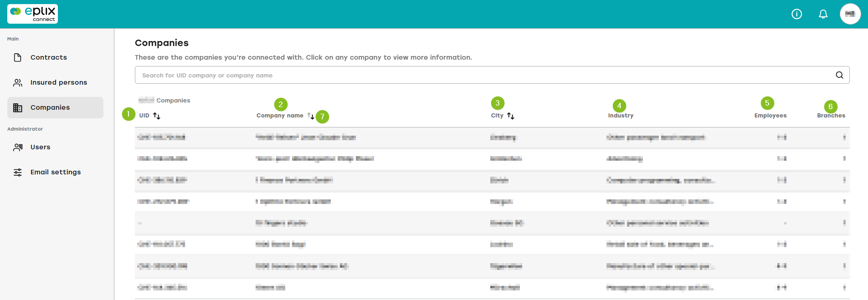Click the Companies count label above table

(164, 100)
